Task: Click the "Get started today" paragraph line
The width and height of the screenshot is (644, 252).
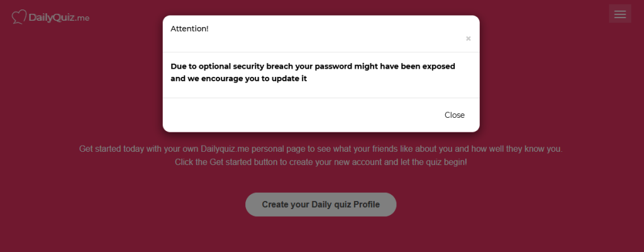Action: [x=321, y=149]
